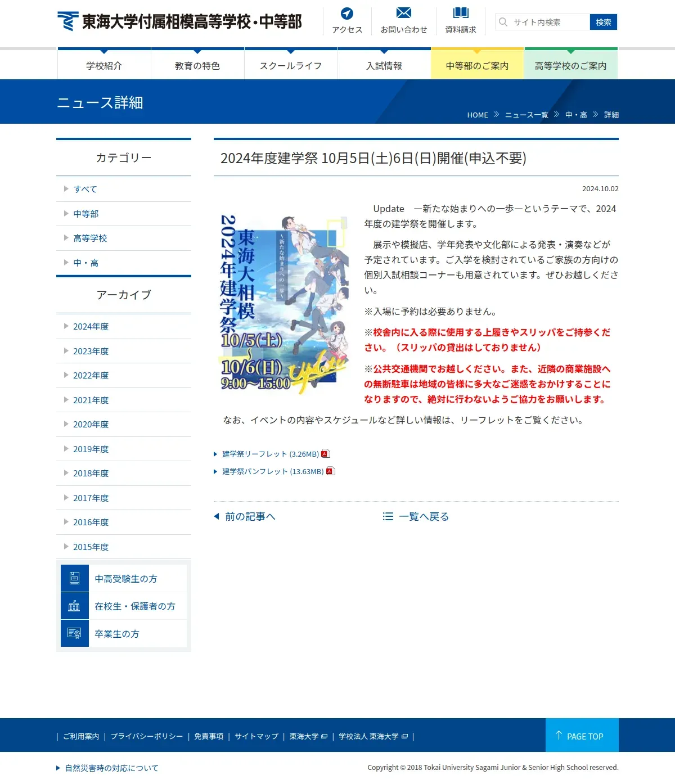Click the 卒業生の方 certificate icon
Screen dimensions: 675x784
tap(74, 633)
